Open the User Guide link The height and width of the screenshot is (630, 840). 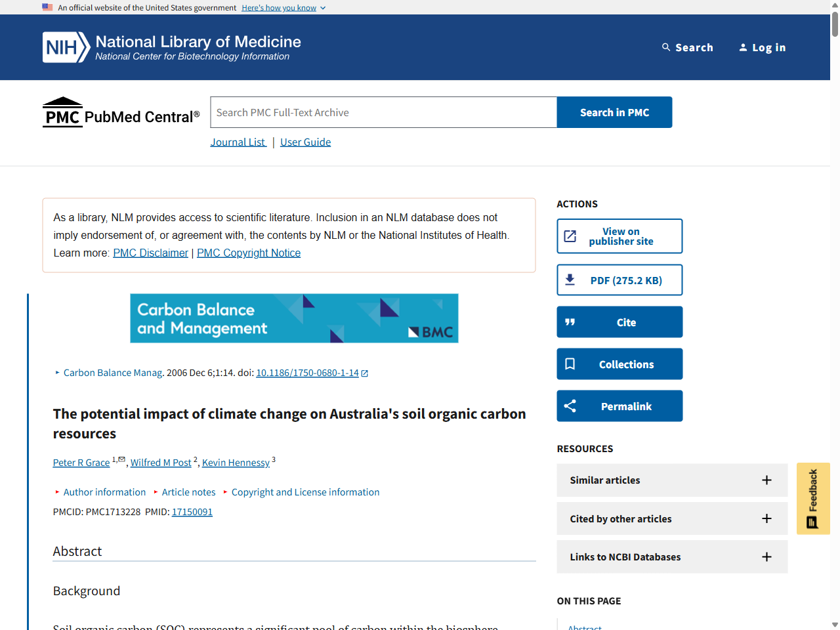point(305,142)
